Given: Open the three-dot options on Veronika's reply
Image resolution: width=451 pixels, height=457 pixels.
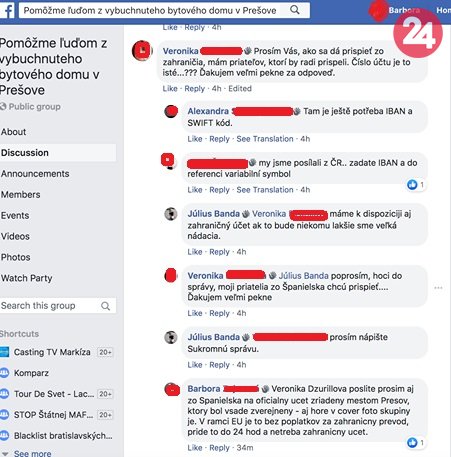Looking at the screenshot, I should (x=438, y=287).
